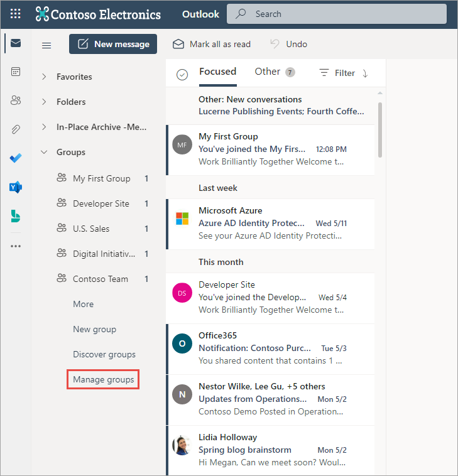Click the N avatar of Nestor Wilke message
Image resolution: width=458 pixels, height=476 pixels.
(182, 394)
